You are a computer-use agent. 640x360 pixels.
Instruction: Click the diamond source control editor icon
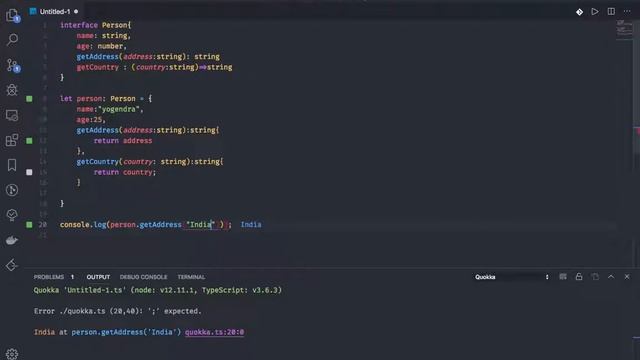click(x=579, y=12)
